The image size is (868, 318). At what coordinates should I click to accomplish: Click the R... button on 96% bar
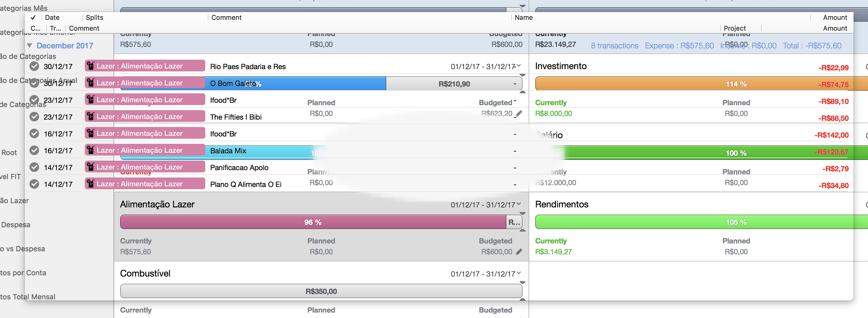[x=514, y=222]
